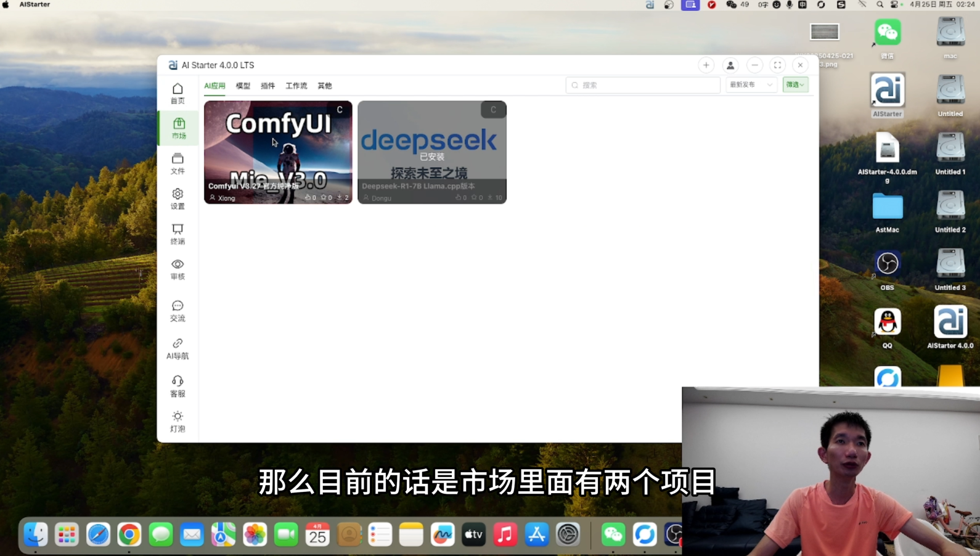Open Finder from the Dock
Viewport: 980px width, 556px height.
coord(36,534)
